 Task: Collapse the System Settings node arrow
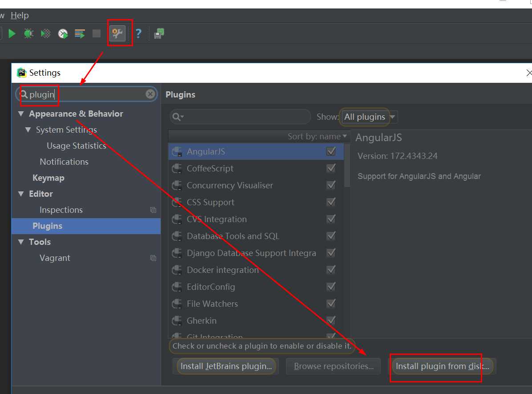tap(28, 130)
